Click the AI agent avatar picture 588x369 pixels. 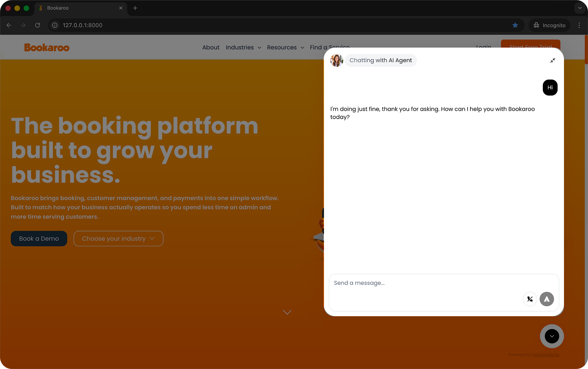pos(336,60)
